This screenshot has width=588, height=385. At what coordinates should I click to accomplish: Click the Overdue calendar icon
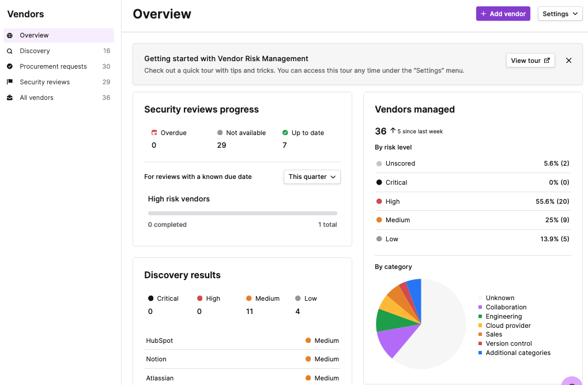[x=154, y=133]
